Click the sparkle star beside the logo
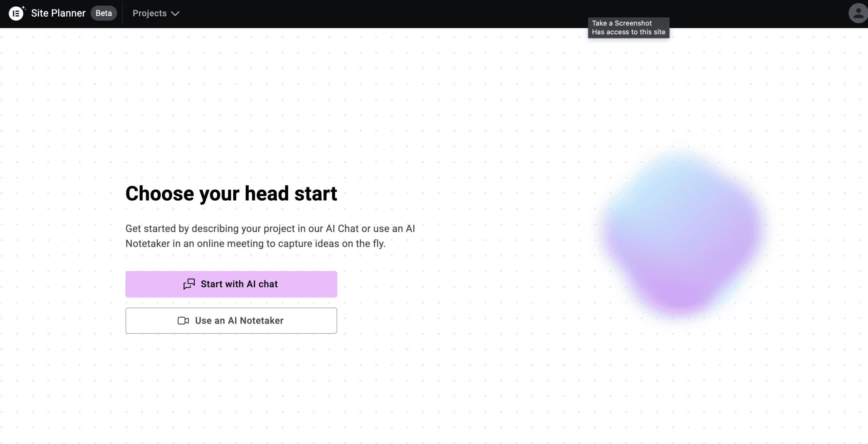Screen dimensions: 868x444 [24, 8]
